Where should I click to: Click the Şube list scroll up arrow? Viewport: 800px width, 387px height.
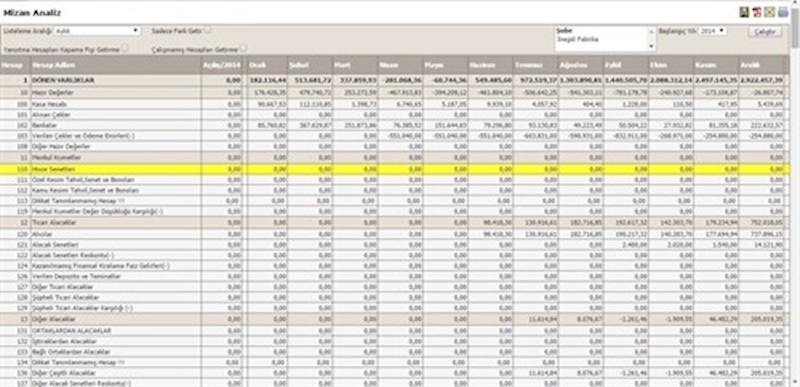click(651, 31)
